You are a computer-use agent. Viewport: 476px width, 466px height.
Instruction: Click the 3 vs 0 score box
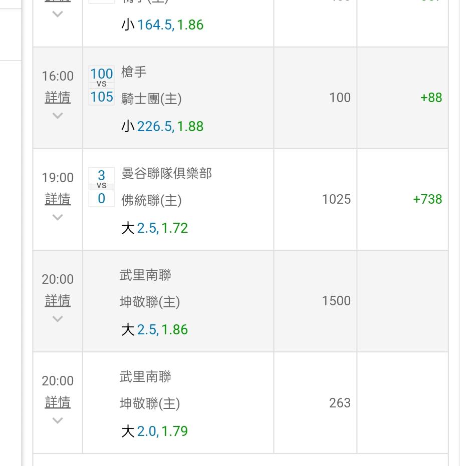click(102, 187)
